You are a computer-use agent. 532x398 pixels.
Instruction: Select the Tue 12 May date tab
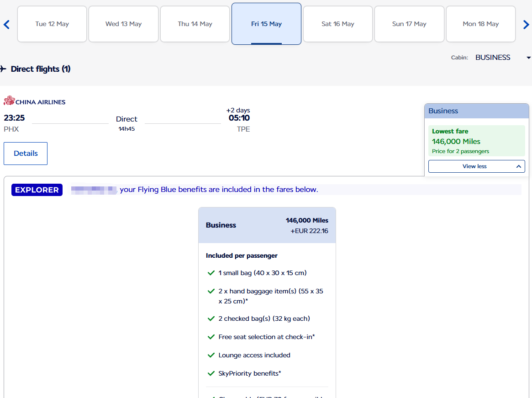click(52, 24)
